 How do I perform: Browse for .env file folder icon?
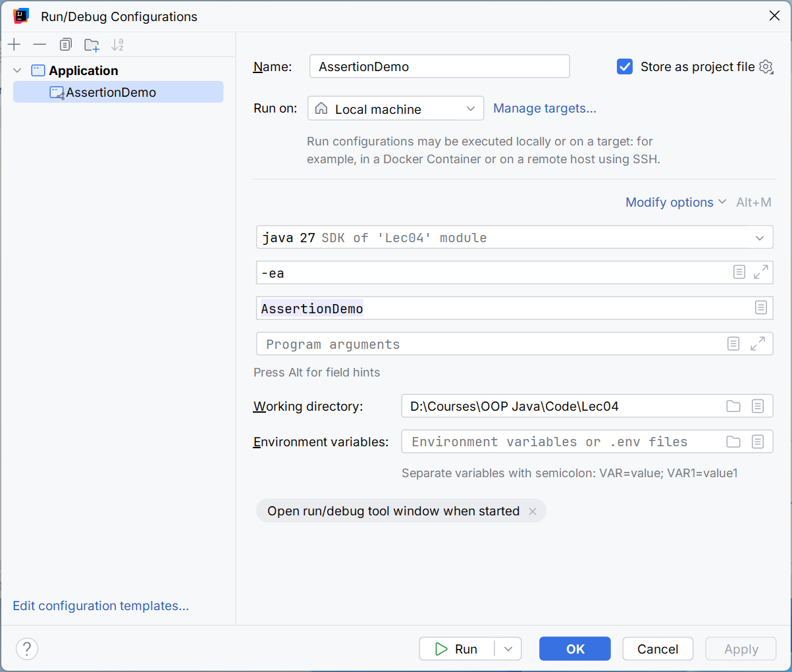[x=733, y=442]
